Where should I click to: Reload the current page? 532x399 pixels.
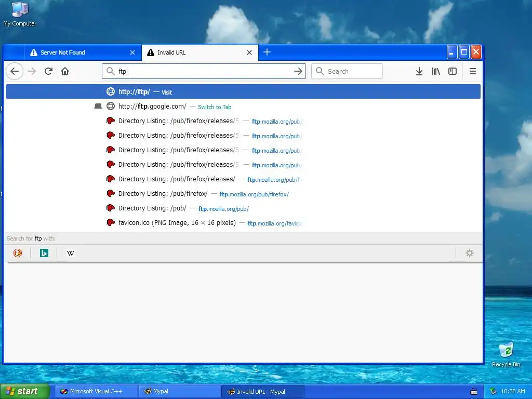pyautogui.click(x=48, y=71)
